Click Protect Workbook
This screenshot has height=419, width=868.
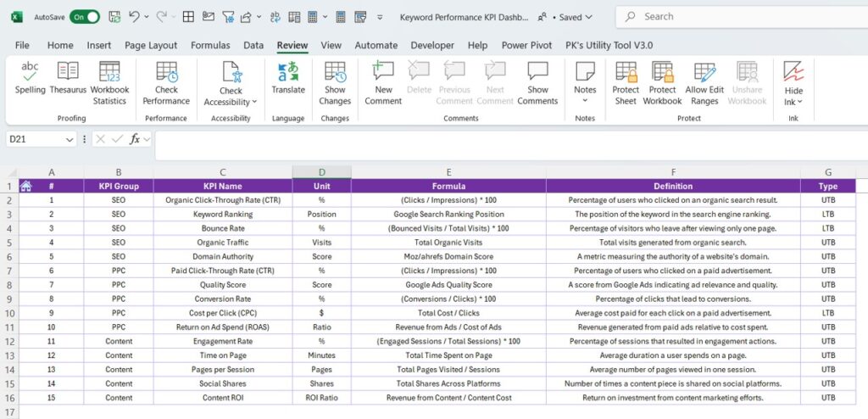663,84
